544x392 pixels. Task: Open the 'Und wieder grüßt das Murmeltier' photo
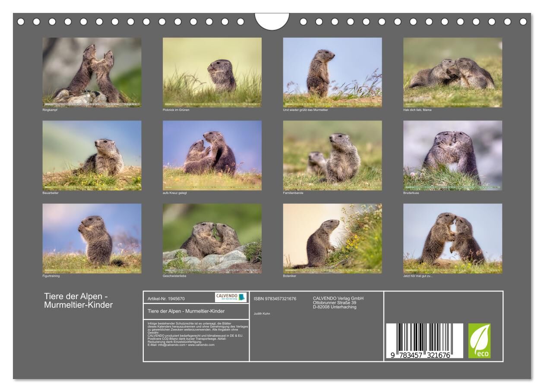tap(332, 72)
